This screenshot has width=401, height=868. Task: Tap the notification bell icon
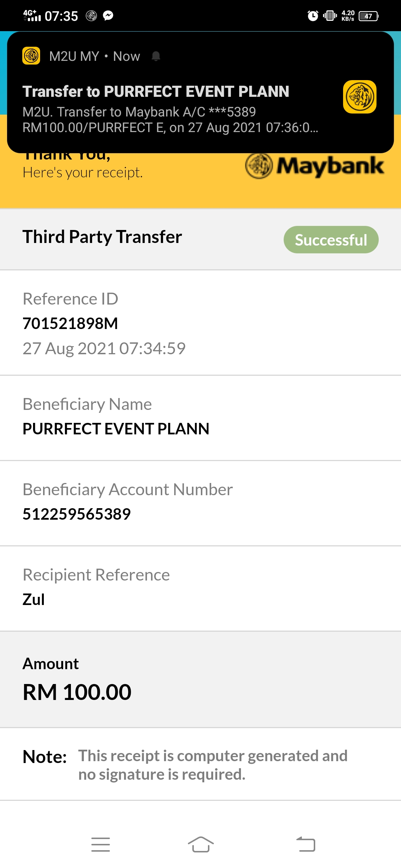click(156, 56)
